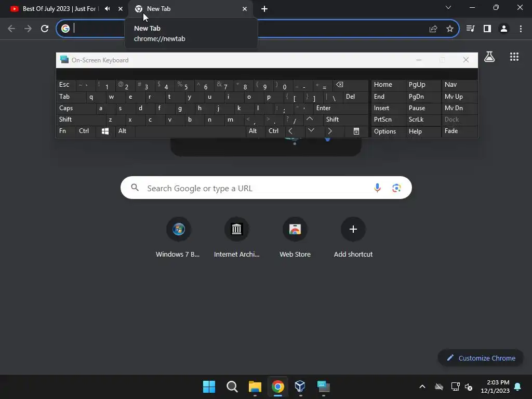The height and width of the screenshot is (399, 532).
Task: Click Home key on On-Screen Keyboard
Action: tap(388, 85)
